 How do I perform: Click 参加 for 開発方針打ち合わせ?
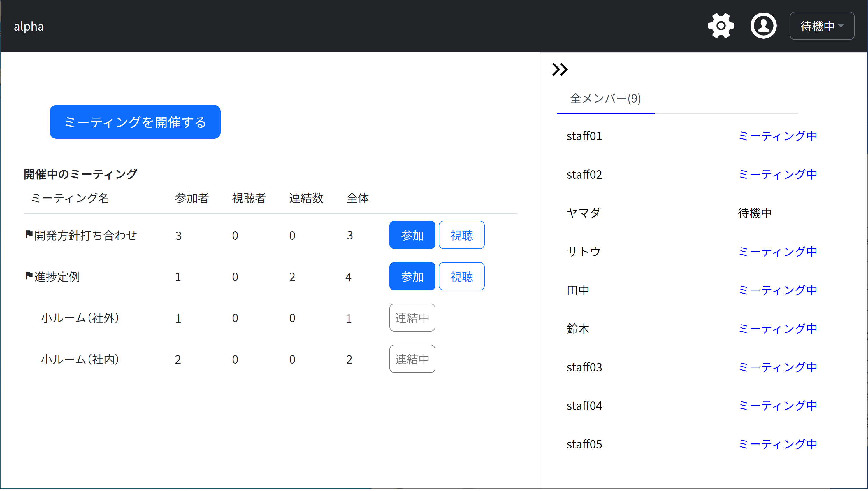[412, 235]
